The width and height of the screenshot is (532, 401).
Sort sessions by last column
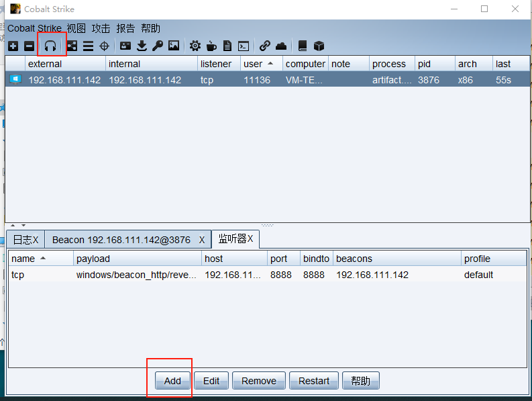[511, 64]
